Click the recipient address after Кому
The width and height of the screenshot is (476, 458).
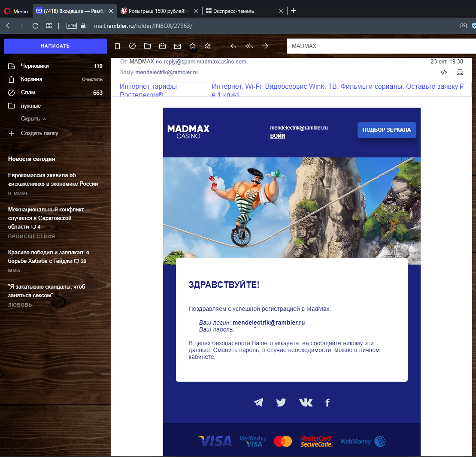[x=167, y=72]
